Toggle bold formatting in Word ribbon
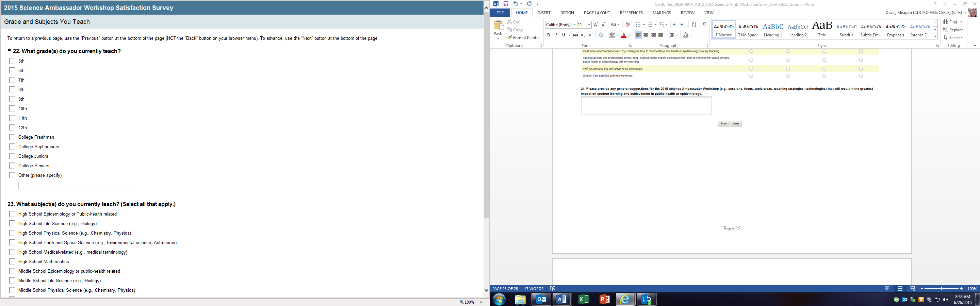 [548, 35]
